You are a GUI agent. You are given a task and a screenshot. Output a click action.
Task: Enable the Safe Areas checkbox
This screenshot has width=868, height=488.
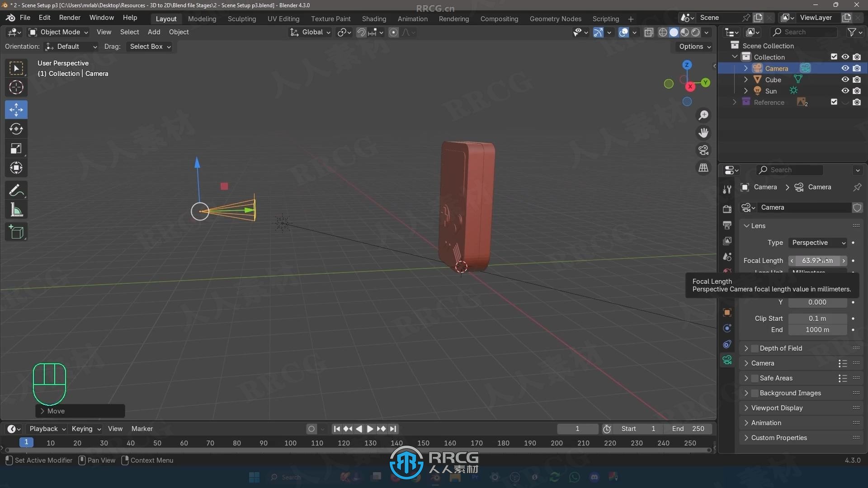(755, 378)
